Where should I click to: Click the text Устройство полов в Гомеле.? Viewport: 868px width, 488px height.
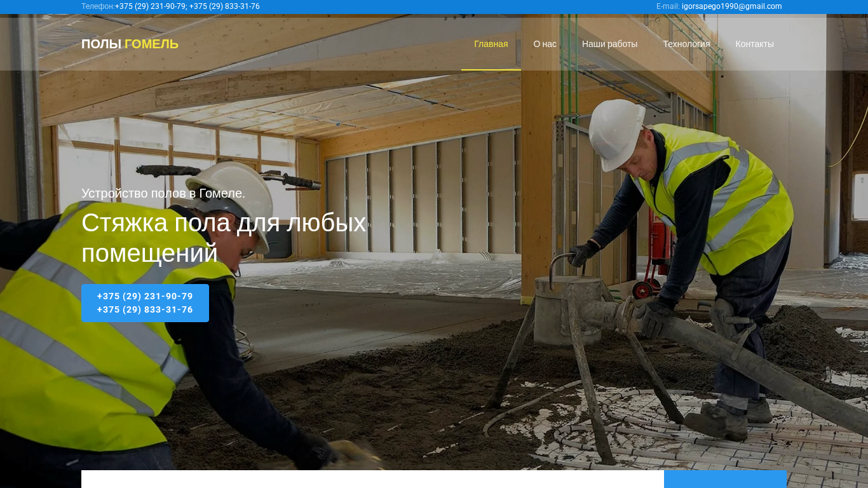click(163, 193)
